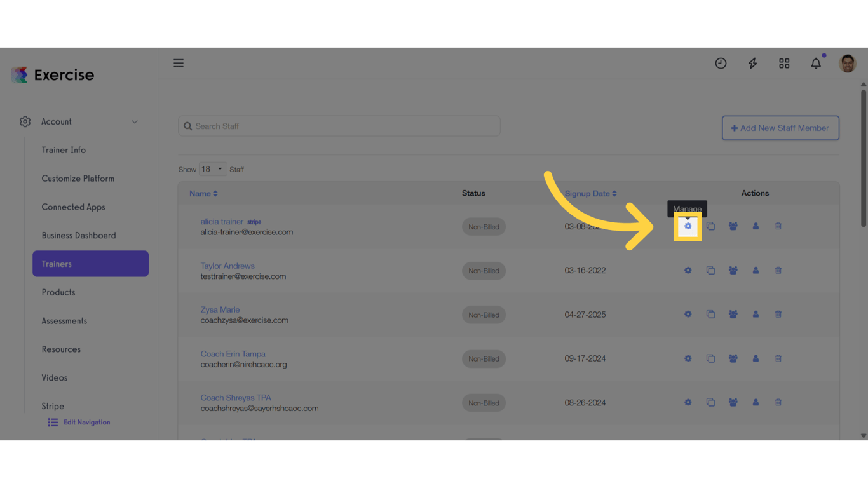Click the Non-Billed badge for alicia trainer
Screen dimensions: 868x488
pyautogui.click(x=484, y=227)
